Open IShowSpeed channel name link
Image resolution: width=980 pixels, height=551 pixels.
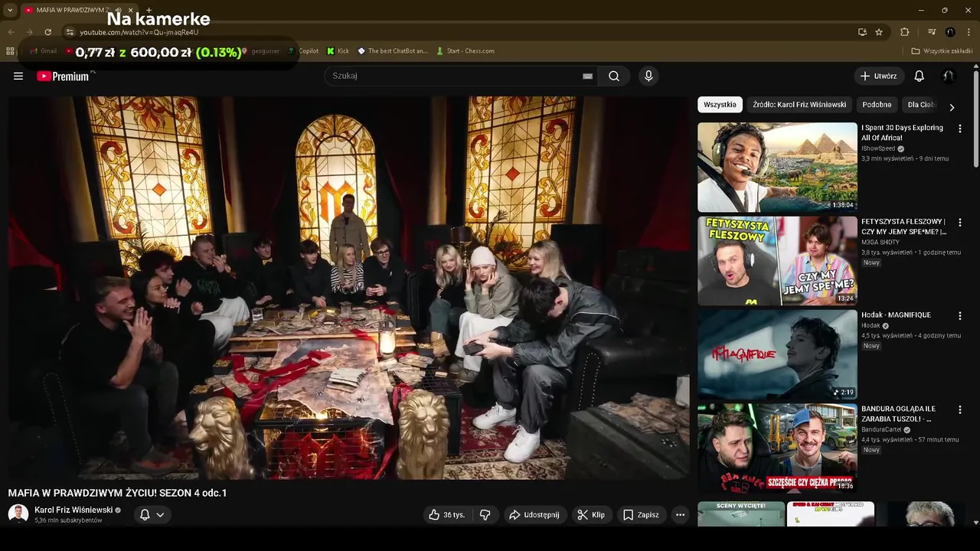[x=878, y=148]
